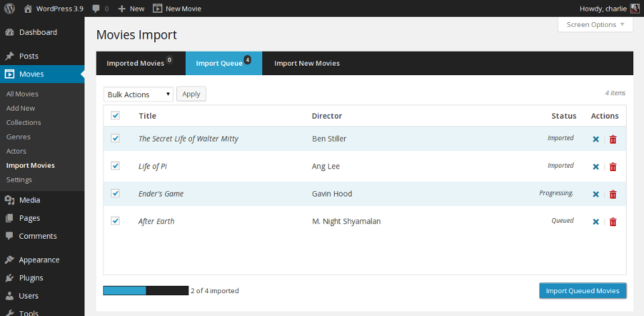
Task: Click the WordPress logo in admin bar
Action: click(9, 9)
